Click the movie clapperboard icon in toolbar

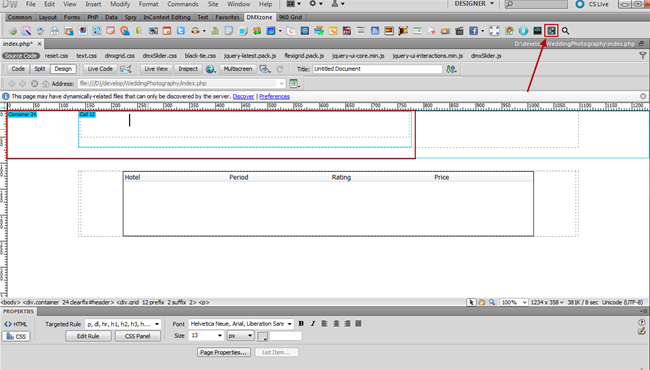coord(459,31)
